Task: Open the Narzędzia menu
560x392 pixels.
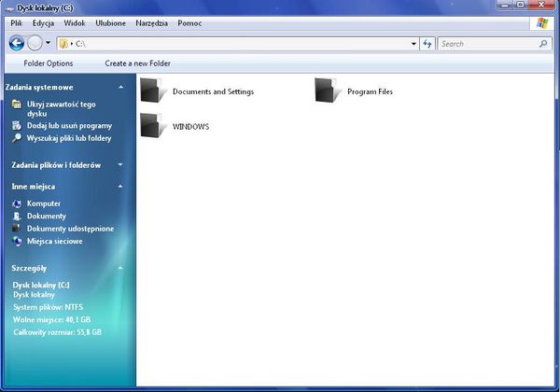Action: pyautogui.click(x=152, y=21)
